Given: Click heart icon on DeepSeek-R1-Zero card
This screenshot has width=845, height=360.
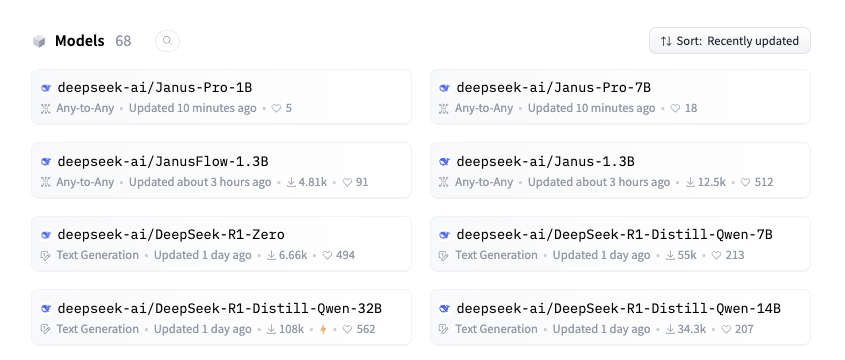Looking at the screenshot, I should pos(328,255).
